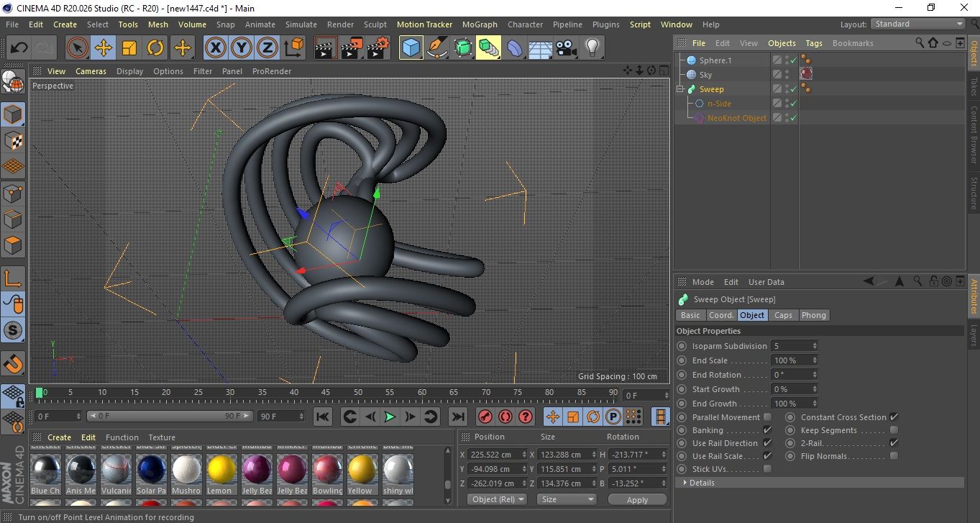Open the Light object icon

click(x=592, y=48)
